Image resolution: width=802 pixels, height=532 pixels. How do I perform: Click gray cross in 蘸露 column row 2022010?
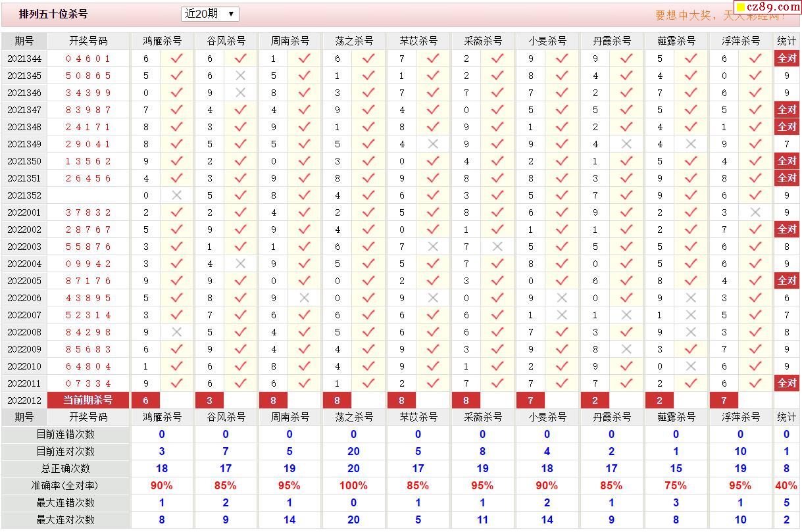[x=691, y=366]
